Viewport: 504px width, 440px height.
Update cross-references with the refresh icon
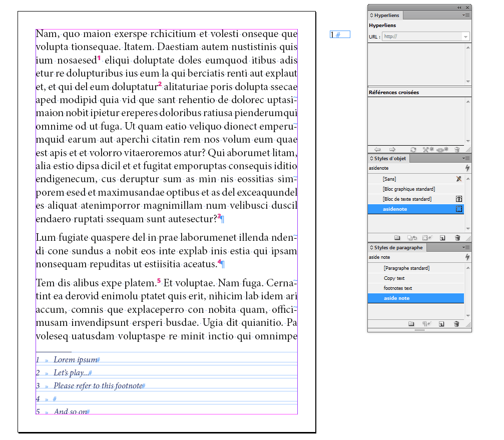click(413, 149)
